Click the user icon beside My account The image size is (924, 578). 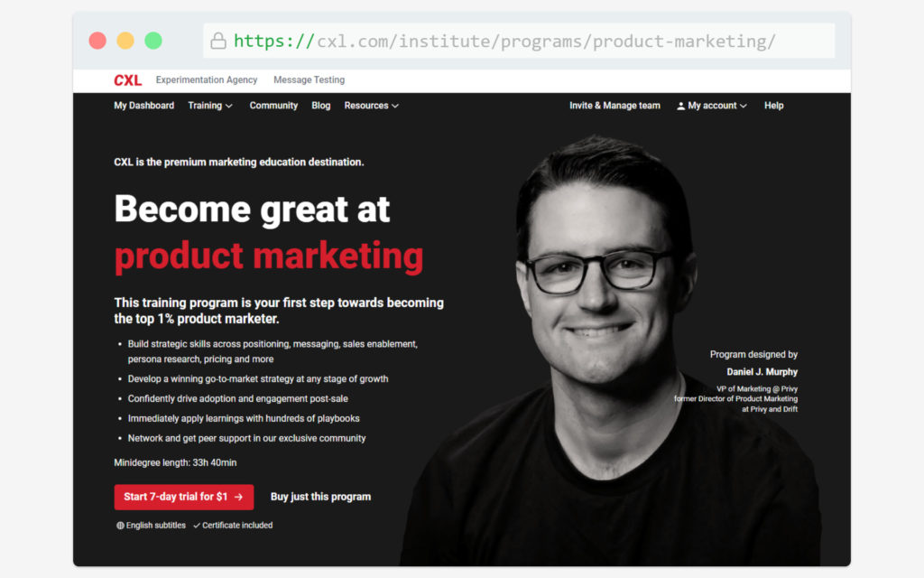680,106
